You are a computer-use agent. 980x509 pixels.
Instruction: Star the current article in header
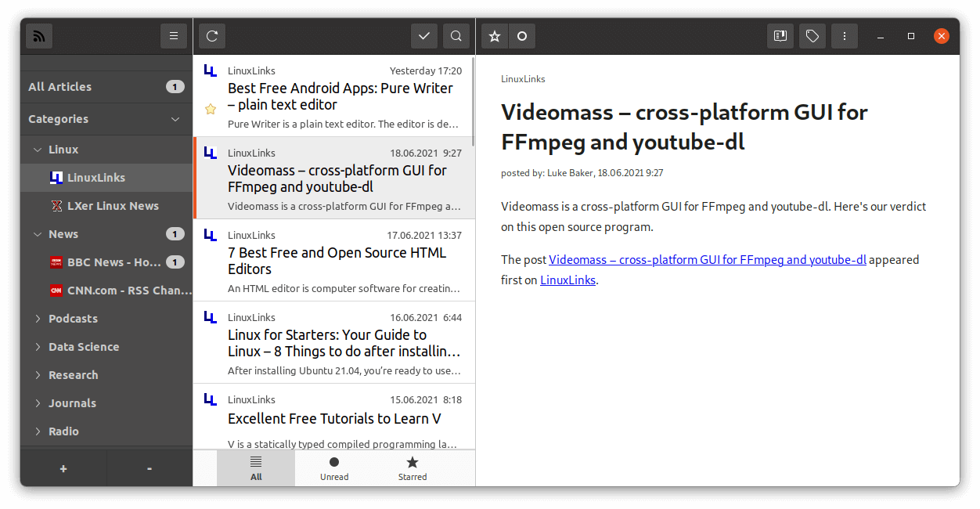pyautogui.click(x=495, y=36)
